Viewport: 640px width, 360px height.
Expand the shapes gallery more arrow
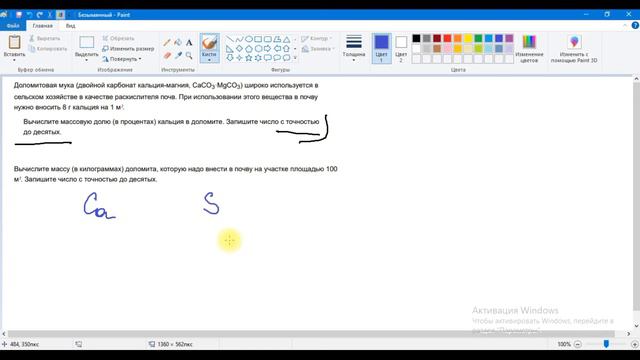tap(295, 58)
